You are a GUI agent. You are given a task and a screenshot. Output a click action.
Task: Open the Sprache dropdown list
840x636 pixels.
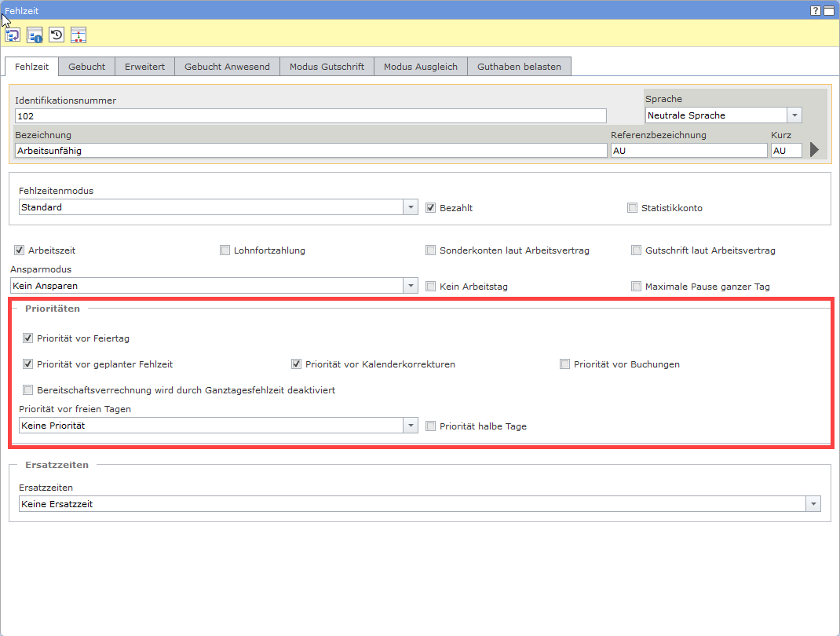(794, 115)
